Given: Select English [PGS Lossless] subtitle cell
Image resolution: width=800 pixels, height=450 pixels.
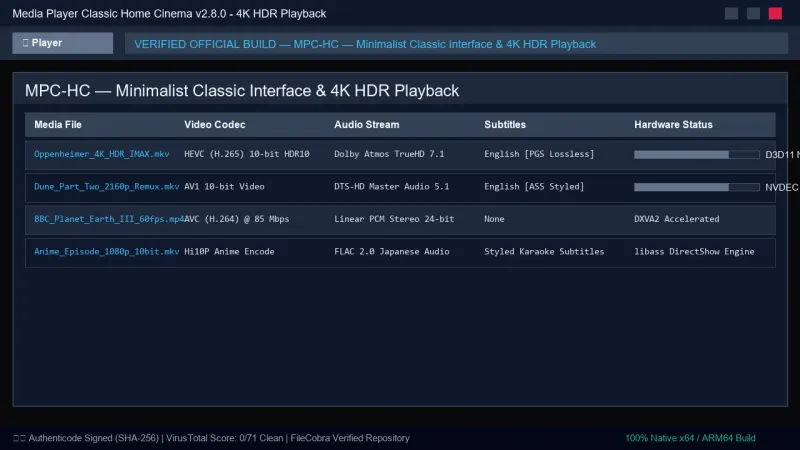Looking at the screenshot, I should 539,154.
